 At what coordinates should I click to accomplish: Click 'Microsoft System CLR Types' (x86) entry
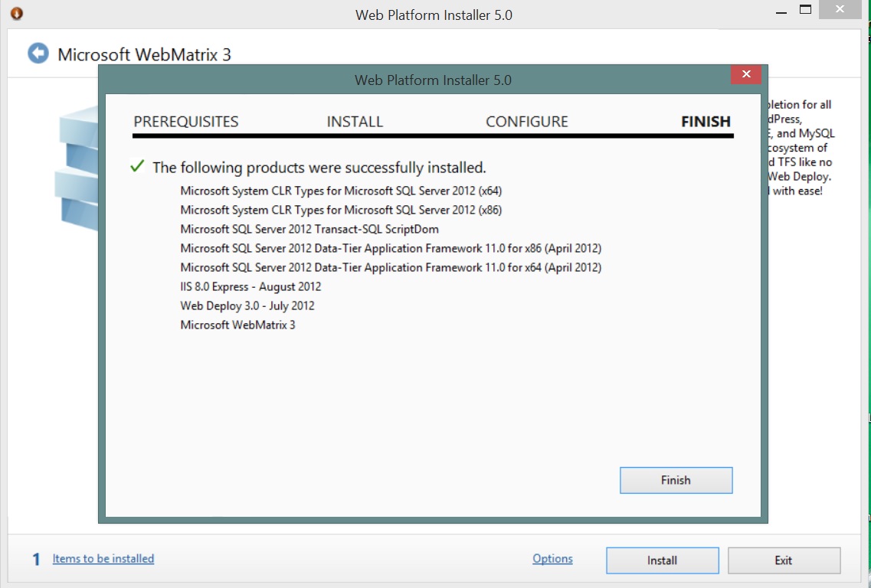click(x=341, y=210)
